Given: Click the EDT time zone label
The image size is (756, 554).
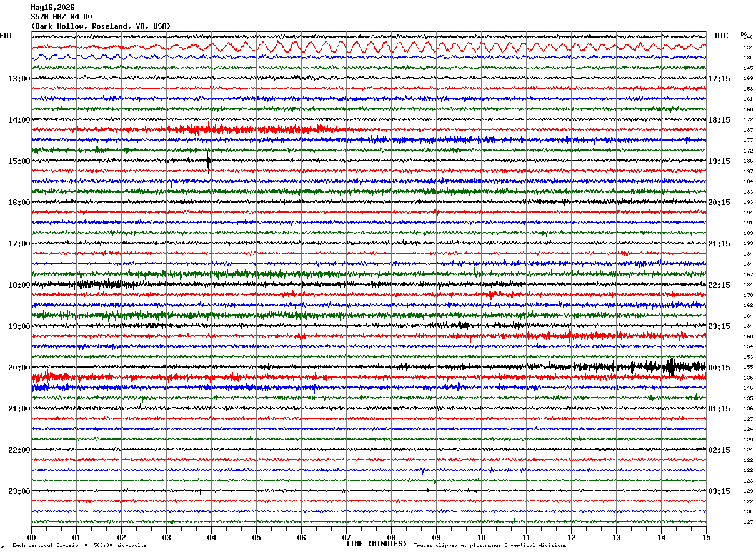Looking at the screenshot, I should coord(6,36).
